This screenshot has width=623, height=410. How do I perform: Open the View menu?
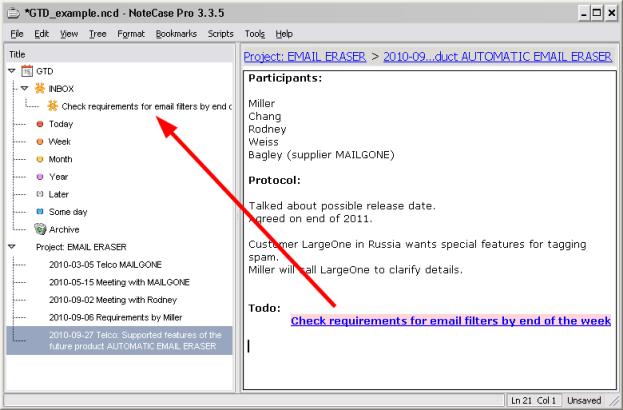tap(69, 34)
